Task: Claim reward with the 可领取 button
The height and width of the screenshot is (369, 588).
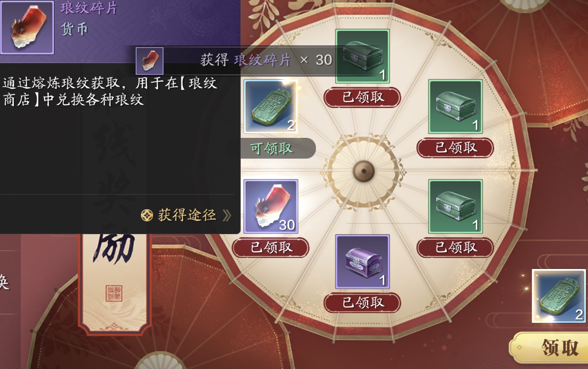Action: tap(278, 148)
